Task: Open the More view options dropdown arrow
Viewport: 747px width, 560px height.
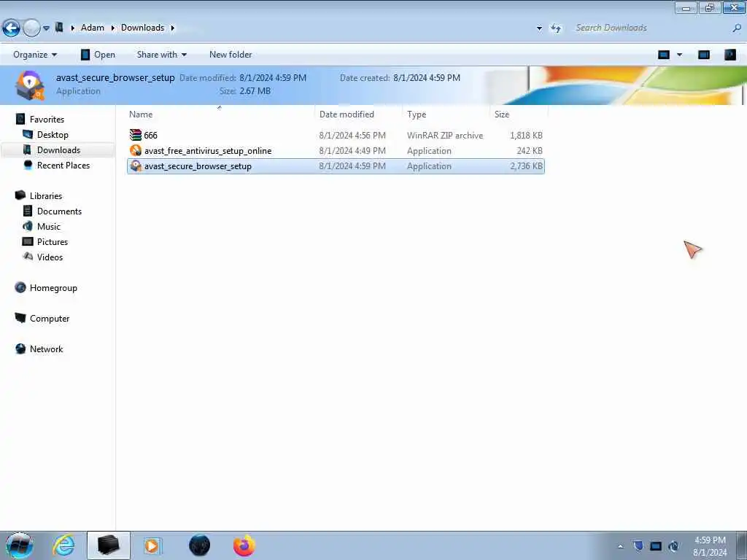Action: (x=680, y=55)
